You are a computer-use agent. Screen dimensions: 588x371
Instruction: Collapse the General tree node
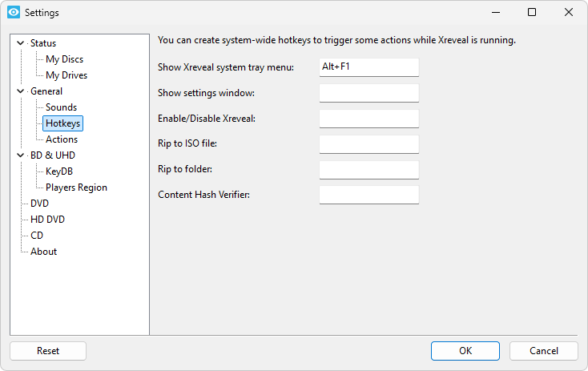[x=21, y=91]
